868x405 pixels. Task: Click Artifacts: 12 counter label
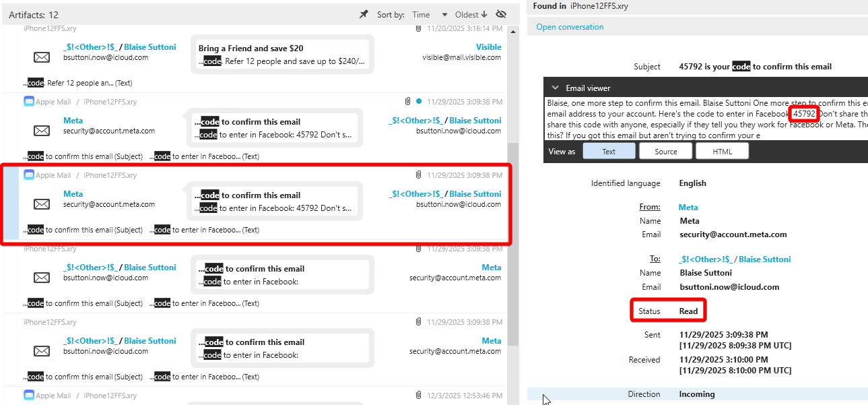pos(34,15)
